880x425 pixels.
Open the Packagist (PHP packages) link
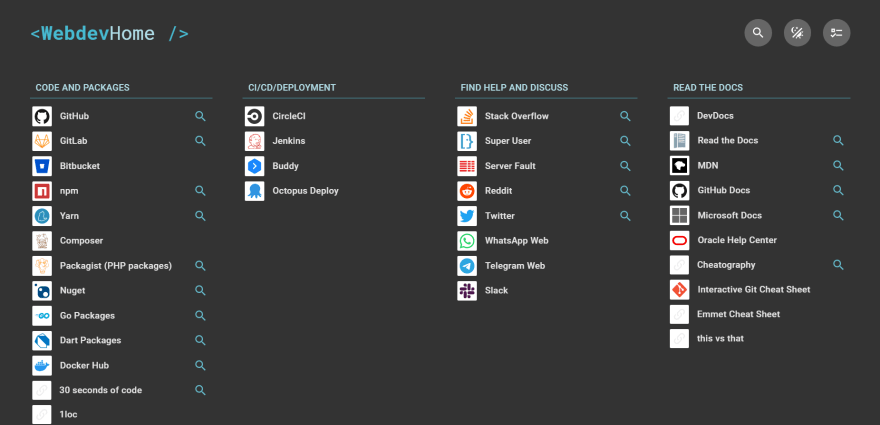[116, 266]
